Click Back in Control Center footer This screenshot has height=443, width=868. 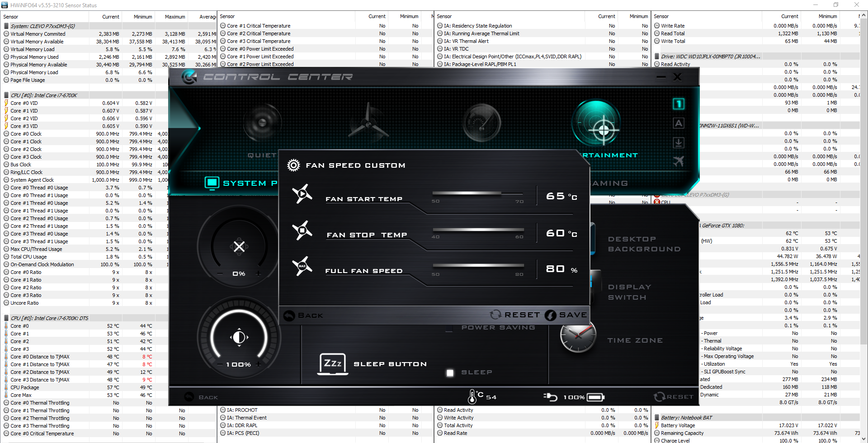(x=202, y=397)
